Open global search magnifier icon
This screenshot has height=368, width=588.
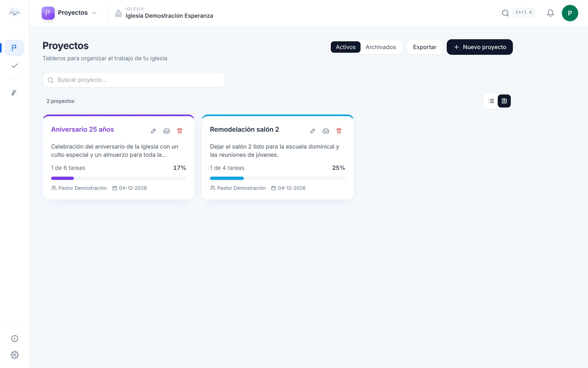click(x=505, y=13)
